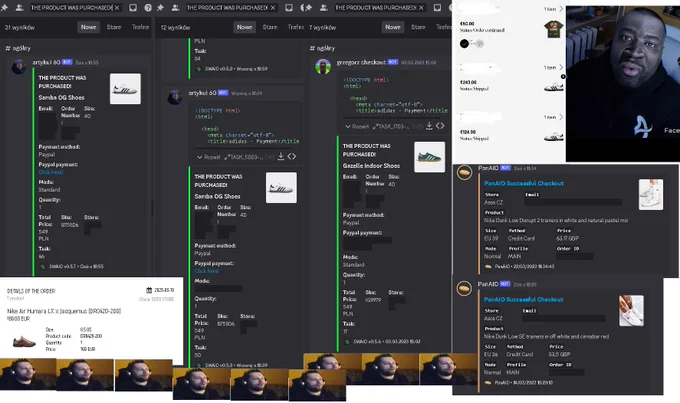Screen dimensions: 680x403
Task: Click the 'Gazelle Indoor Shoes' product name
Action: pyautogui.click(x=371, y=166)
